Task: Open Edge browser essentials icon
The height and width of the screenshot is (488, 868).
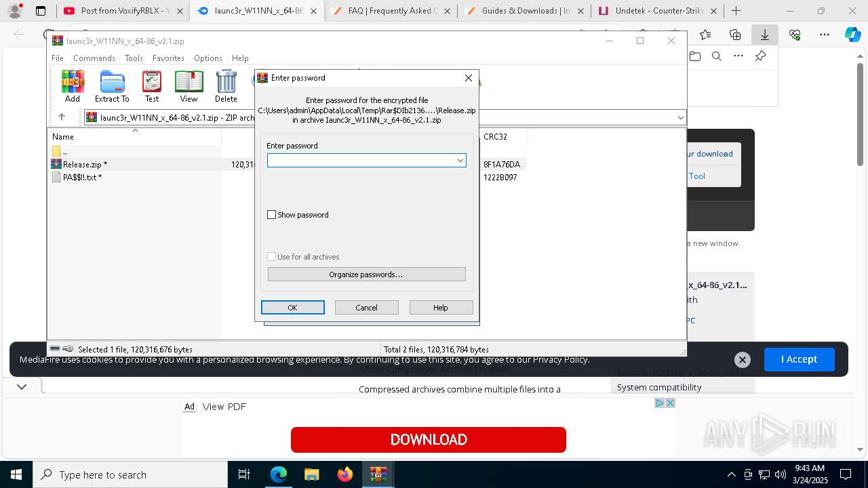Action: pyautogui.click(x=795, y=35)
